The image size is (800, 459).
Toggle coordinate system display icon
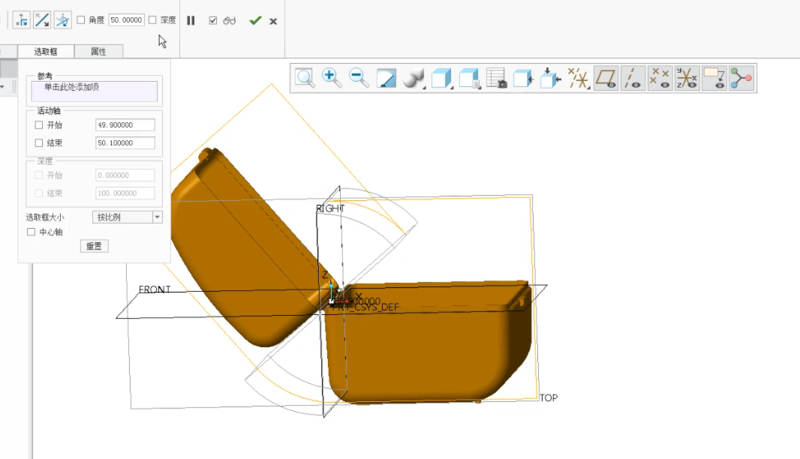pyautogui.click(x=687, y=78)
